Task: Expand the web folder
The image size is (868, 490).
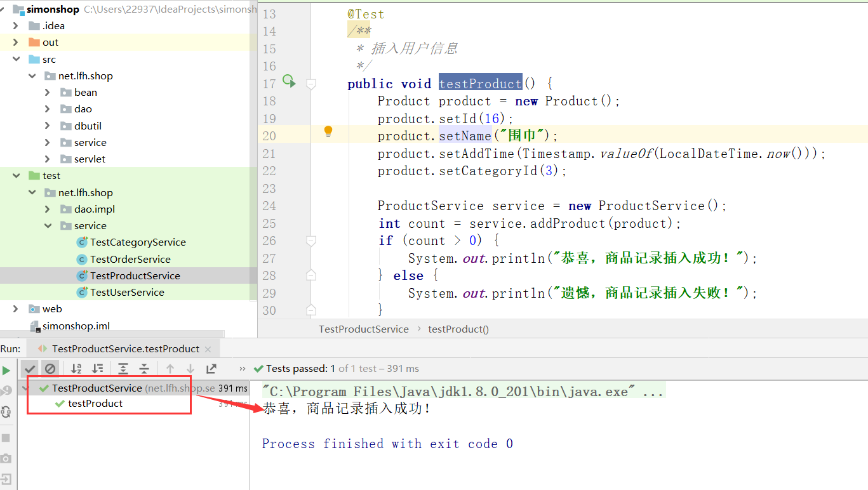Action: (x=16, y=309)
